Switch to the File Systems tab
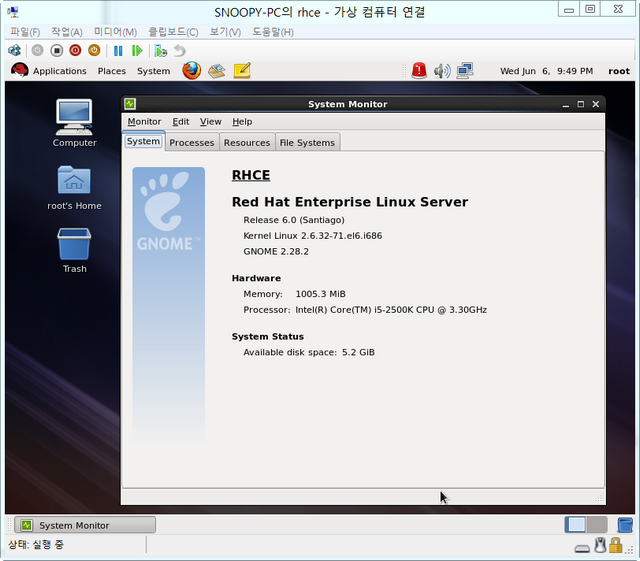 [x=307, y=142]
